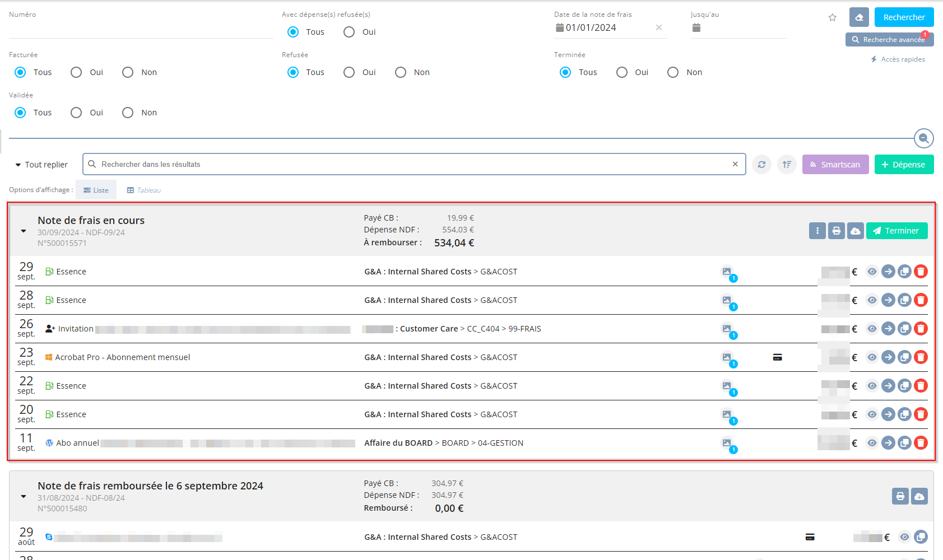Viewport: 943px width, 560px height.
Task: Print the NDF-08/24 note
Action: 900,496
